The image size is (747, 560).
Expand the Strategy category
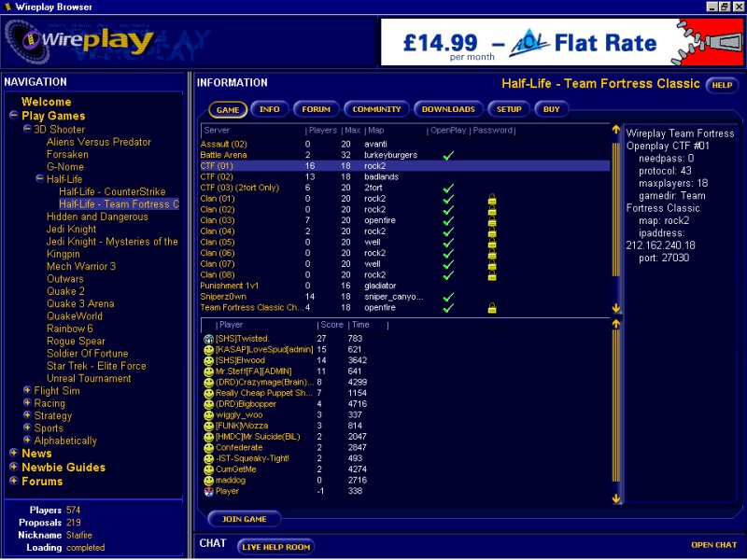(x=28, y=414)
